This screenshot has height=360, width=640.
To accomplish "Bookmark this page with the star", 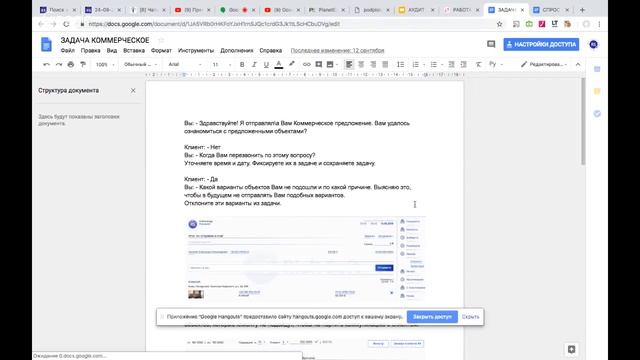I will 499,24.
